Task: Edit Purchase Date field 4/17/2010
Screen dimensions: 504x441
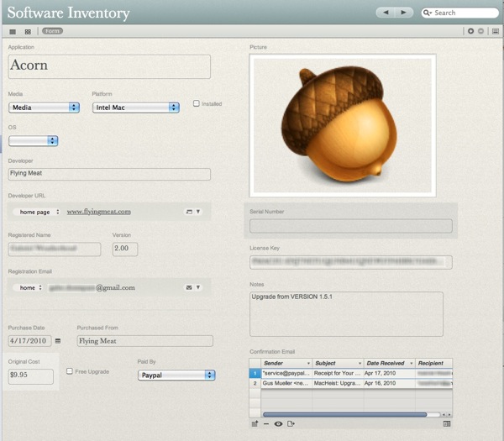Action: [29, 341]
